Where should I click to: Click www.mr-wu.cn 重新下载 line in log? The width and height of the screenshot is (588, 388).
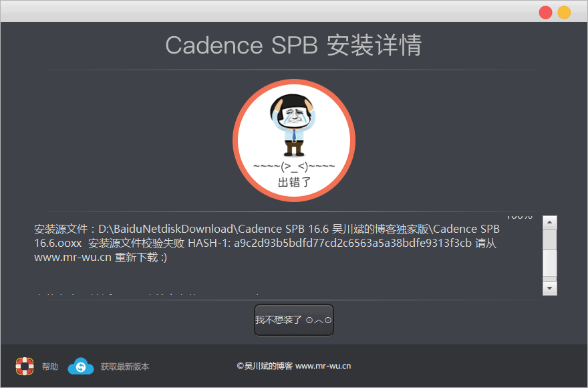(100, 258)
